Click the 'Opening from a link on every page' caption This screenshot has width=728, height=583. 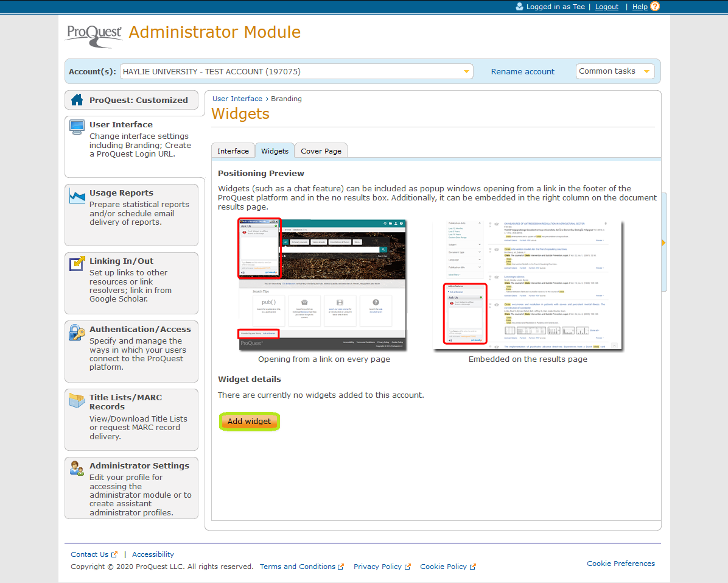click(324, 359)
